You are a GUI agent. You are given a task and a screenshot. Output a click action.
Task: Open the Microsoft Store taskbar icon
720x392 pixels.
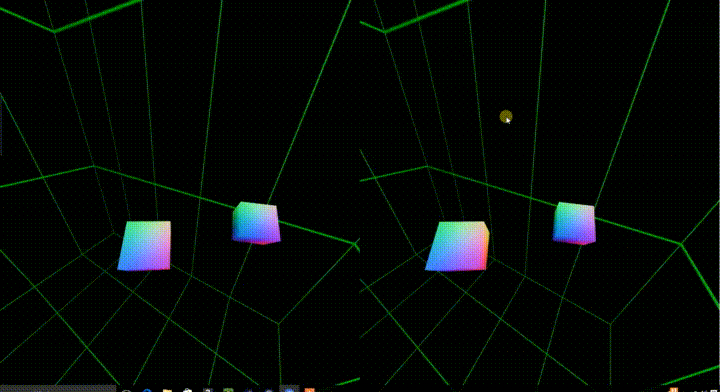187,390
